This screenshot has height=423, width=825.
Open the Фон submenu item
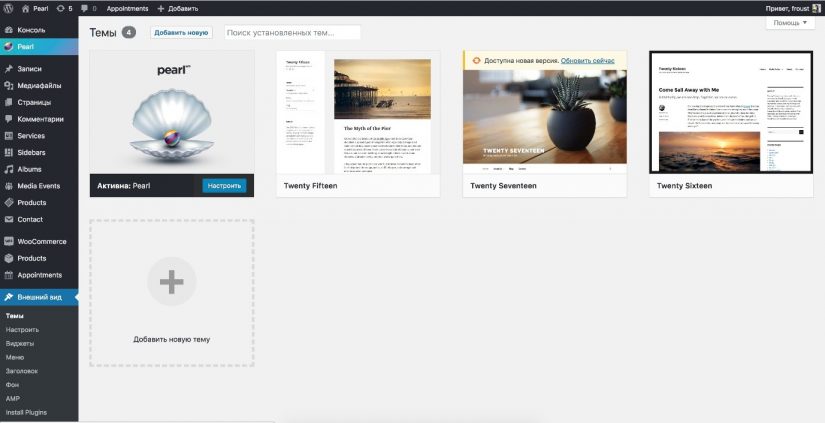click(x=12, y=385)
